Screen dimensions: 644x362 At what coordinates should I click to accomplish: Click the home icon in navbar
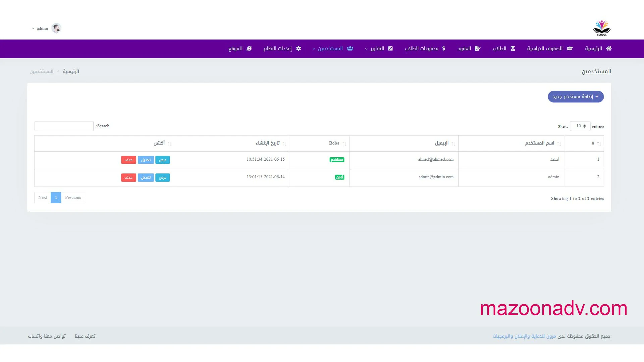click(x=609, y=49)
